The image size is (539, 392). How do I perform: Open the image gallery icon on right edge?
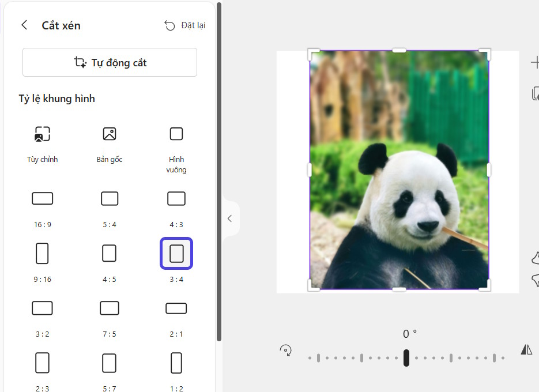click(x=536, y=92)
